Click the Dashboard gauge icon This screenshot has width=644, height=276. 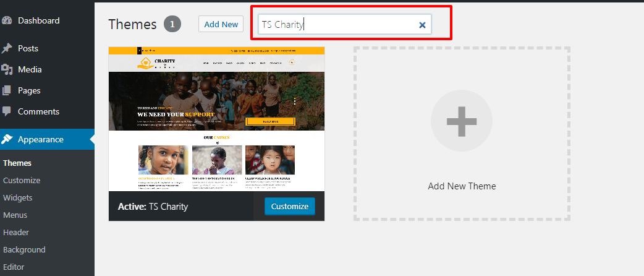click(7, 20)
